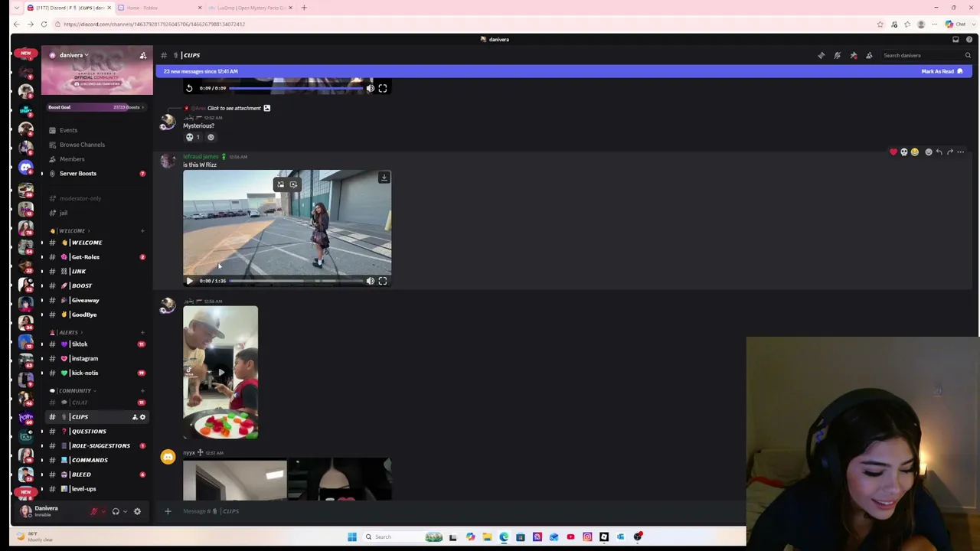Go to the QUESTIONS channel
Viewport: 980px width, 551px height.
point(96,432)
